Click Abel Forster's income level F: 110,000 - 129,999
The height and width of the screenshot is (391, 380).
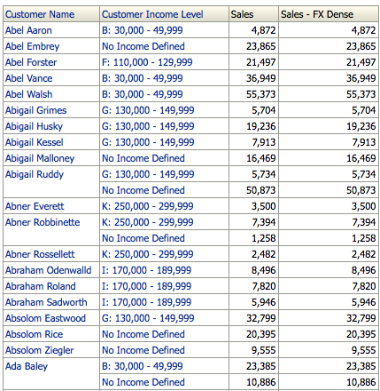tap(147, 62)
